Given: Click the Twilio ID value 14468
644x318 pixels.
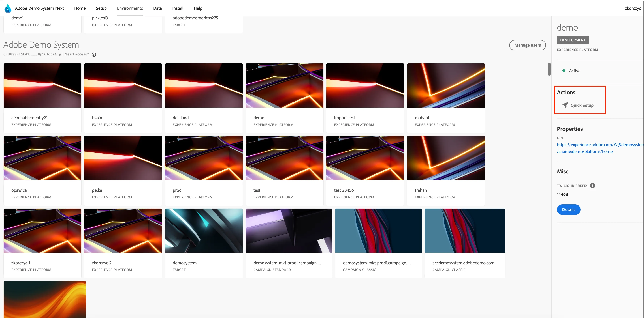Looking at the screenshot, I should coord(562,194).
